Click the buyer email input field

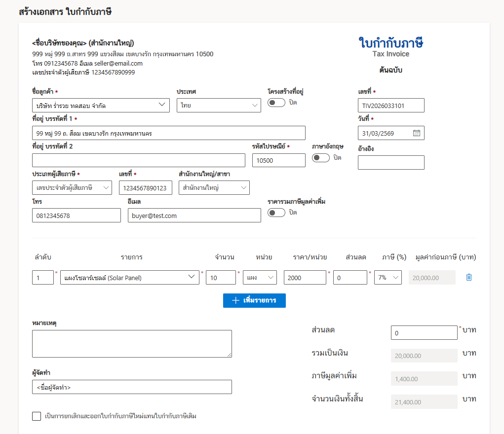pyautogui.click(x=194, y=216)
